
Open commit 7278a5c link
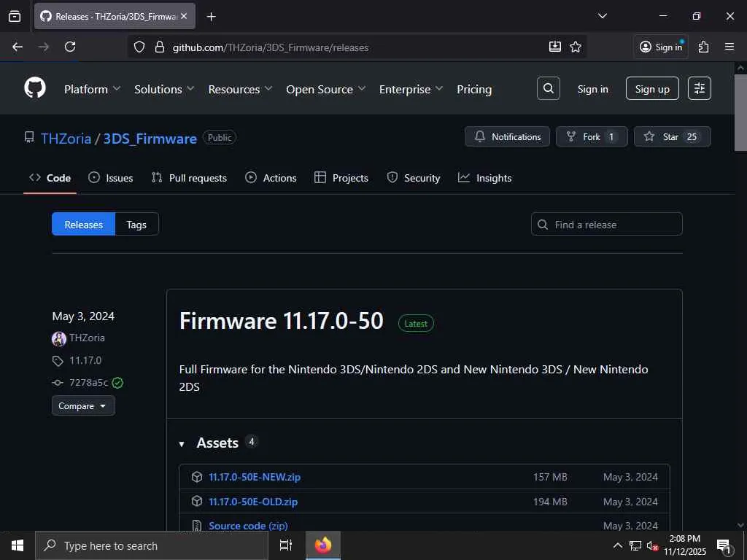click(88, 382)
